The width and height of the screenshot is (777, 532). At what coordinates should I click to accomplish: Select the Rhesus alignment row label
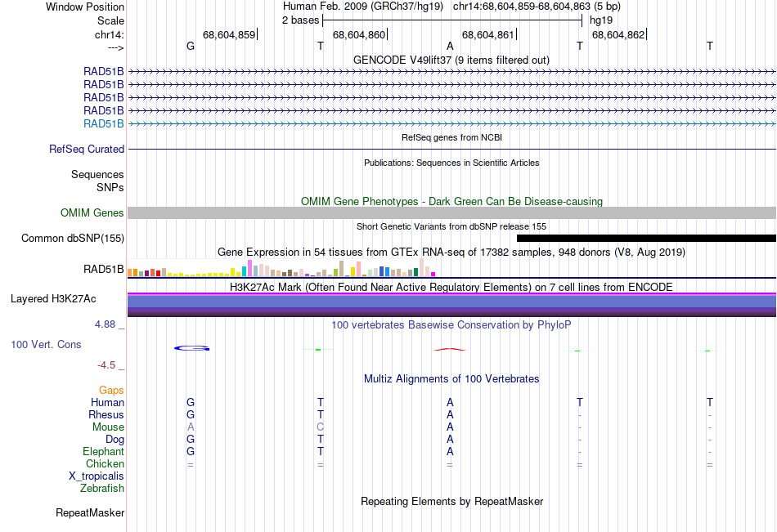pos(106,414)
